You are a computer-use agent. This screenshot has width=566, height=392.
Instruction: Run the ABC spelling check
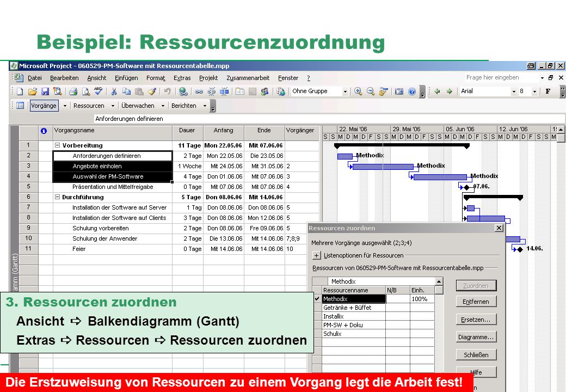pos(98,91)
